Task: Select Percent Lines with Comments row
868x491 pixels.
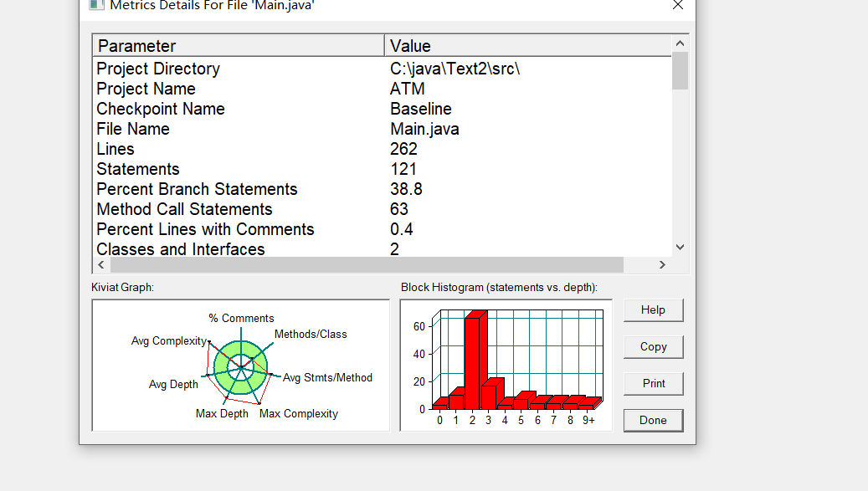Action: [x=383, y=229]
